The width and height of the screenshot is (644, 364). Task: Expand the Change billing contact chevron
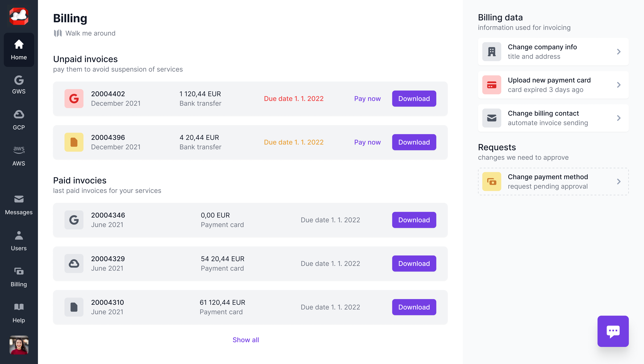click(x=619, y=118)
